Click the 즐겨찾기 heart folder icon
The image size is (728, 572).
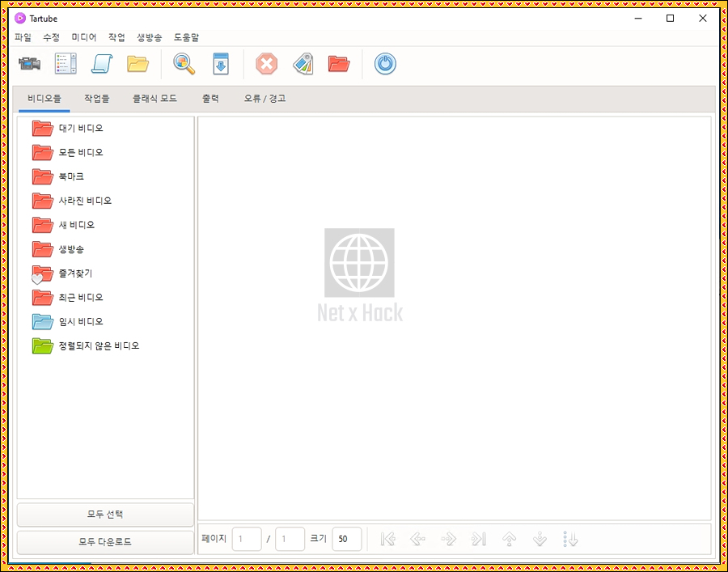coord(42,274)
